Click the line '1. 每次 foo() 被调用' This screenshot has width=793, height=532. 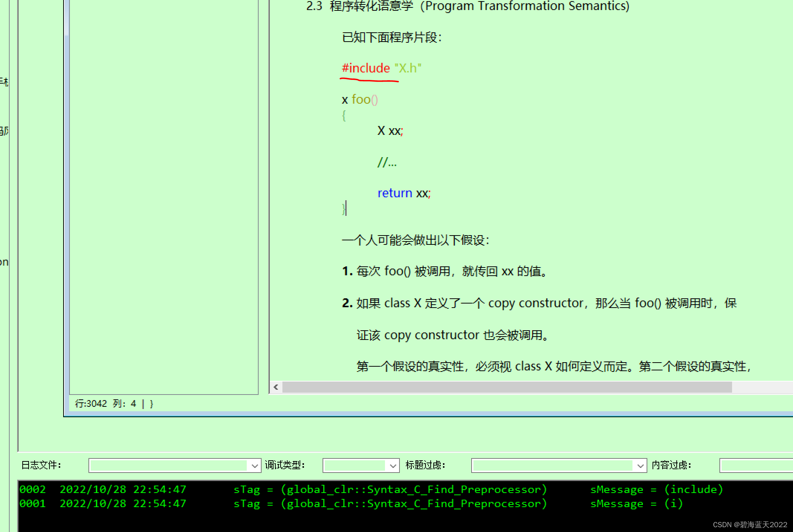445,271
